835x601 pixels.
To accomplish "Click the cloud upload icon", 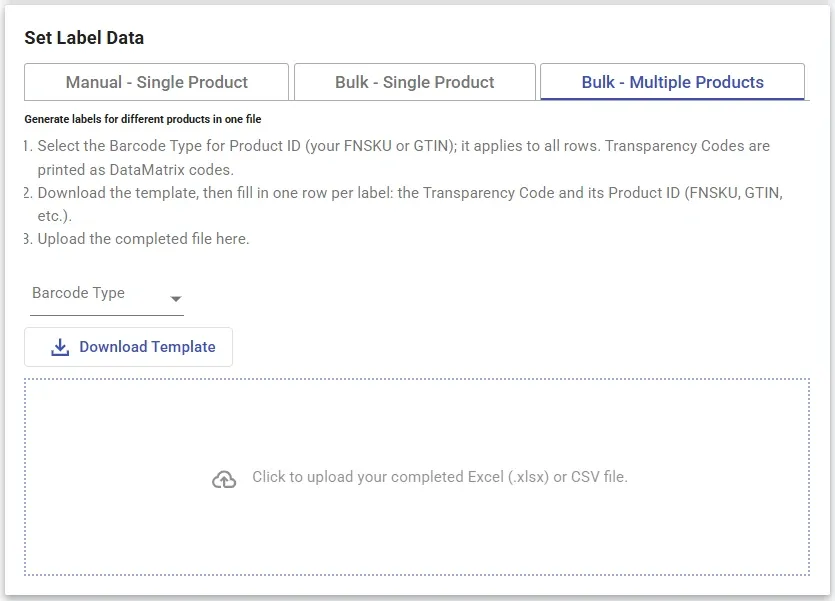I will coord(224,480).
